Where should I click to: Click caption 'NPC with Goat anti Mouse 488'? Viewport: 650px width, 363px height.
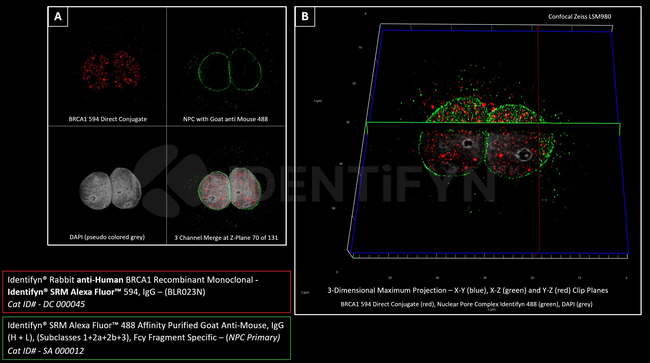tap(226, 119)
